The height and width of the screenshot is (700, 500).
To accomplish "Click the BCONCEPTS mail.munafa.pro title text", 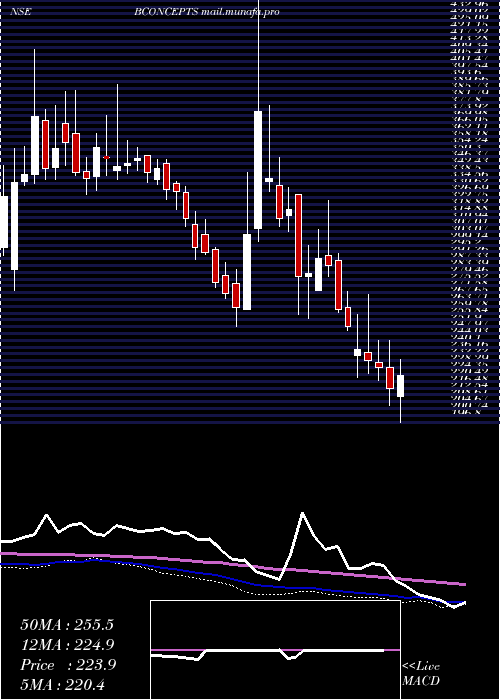I will (x=207, y=12).
